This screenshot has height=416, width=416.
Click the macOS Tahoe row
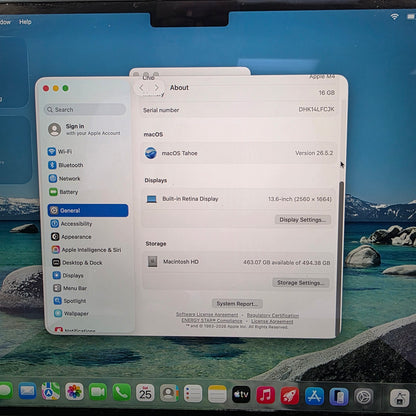tap(239, 153)
